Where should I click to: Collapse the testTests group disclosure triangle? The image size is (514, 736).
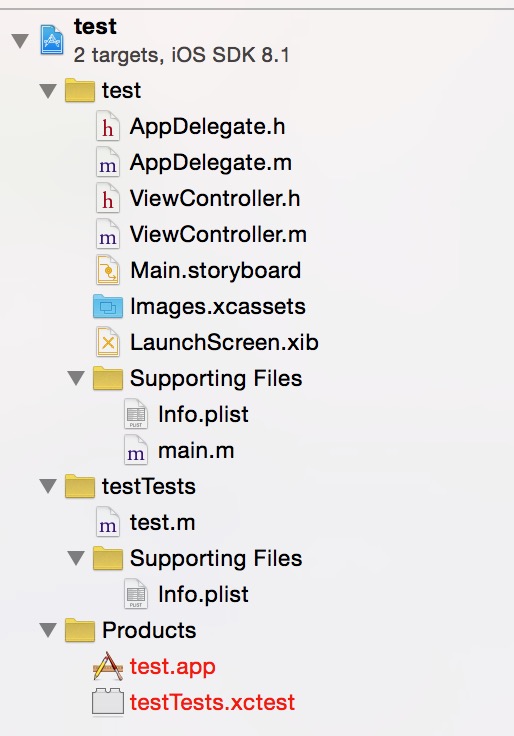tap(48, 486)
